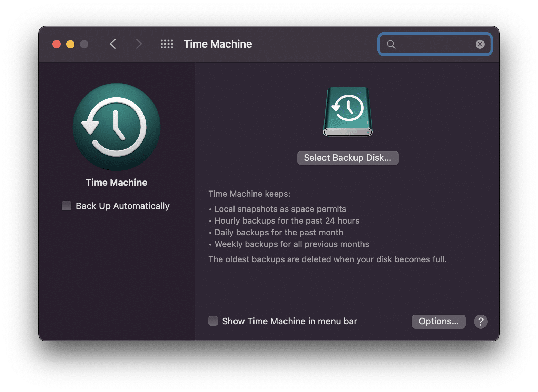Viewport: 538px width, 392px height.
Task: Click 'Daily backups for the past month'
Action: 279,232
